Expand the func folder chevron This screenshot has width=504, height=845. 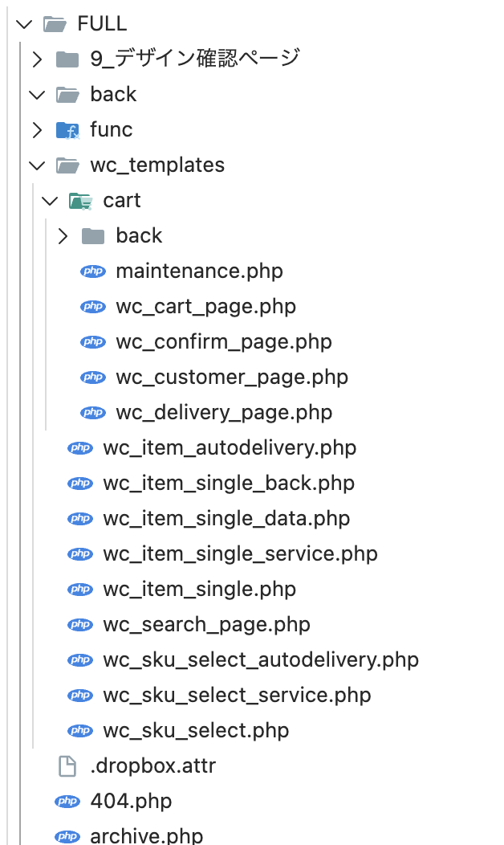(36, 129)
